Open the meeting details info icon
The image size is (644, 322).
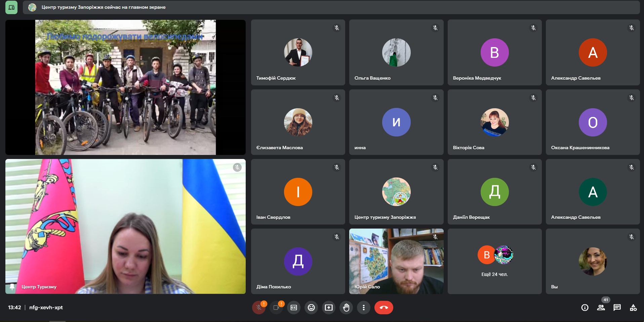[x=585, y=308]
